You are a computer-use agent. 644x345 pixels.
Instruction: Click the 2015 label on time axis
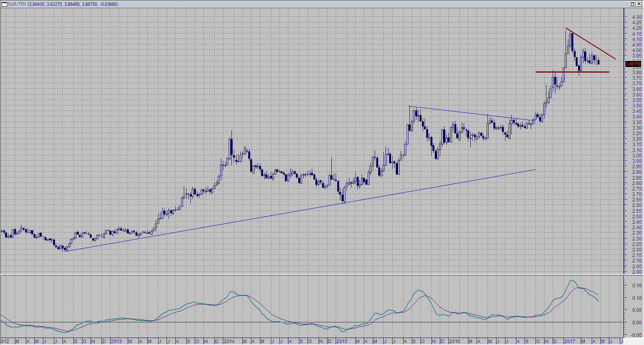tap(342, 341)
